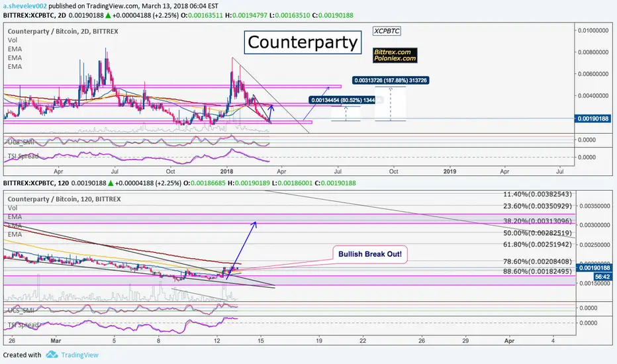Click the 56:42 bar countdown label
This screenshot has height=364, width=617.
tap(602, 277)
